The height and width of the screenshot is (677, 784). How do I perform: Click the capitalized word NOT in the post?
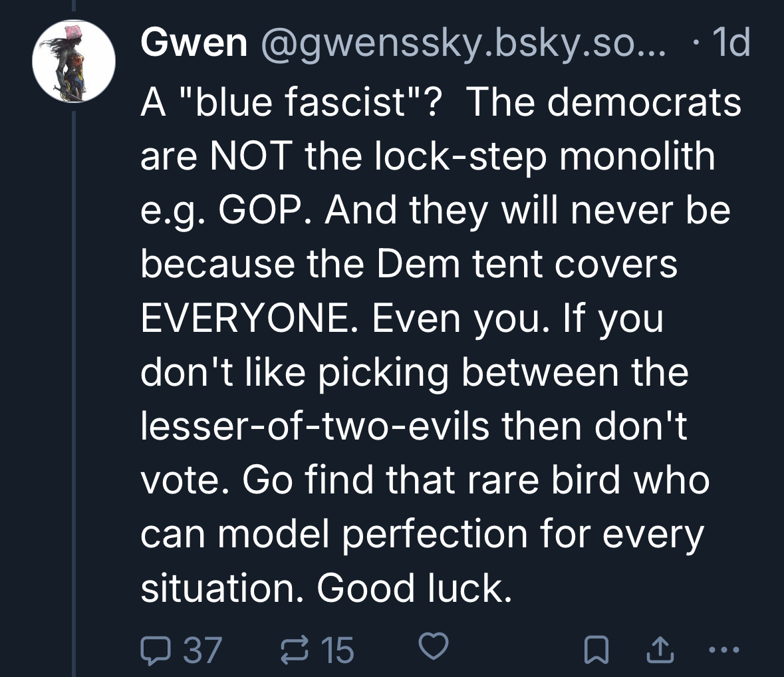pyautogui.click(x=251, y=157)
